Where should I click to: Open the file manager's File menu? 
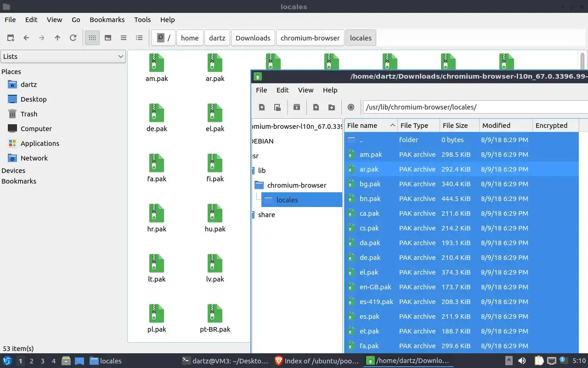click(10, 20)
